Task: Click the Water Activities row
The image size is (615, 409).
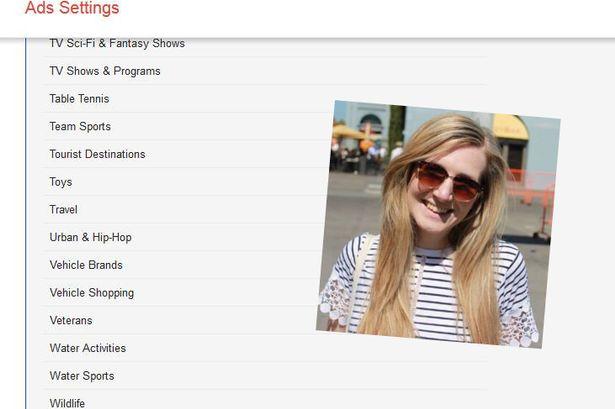Action: (266, 348)
